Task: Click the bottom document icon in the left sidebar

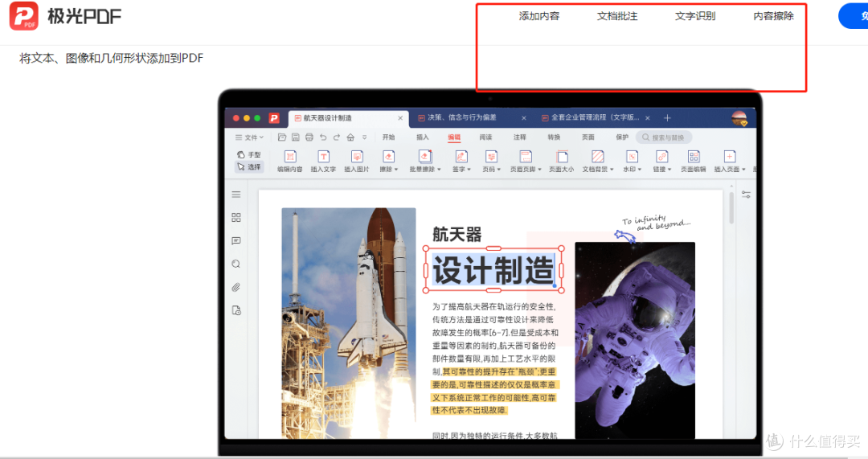Action: (236, 310)
